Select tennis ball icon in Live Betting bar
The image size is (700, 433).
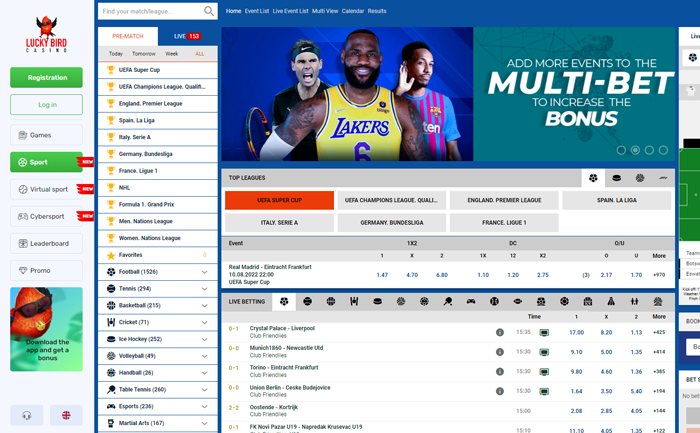(308, 302)
